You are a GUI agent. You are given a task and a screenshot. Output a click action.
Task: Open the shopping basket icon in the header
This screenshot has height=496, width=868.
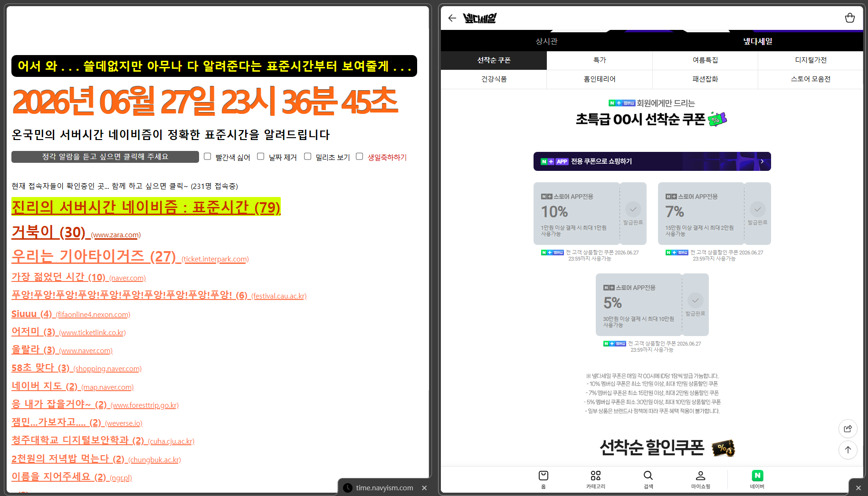[850, 18]
